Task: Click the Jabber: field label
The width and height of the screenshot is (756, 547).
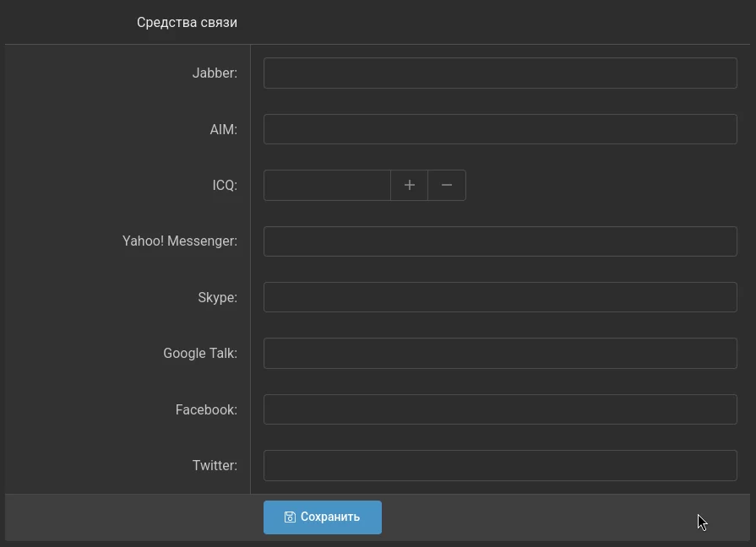Action: click(215, 73)
